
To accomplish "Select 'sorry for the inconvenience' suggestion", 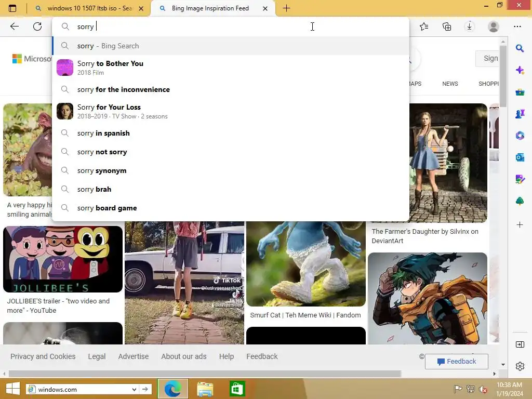I will [x=231, y=89].
